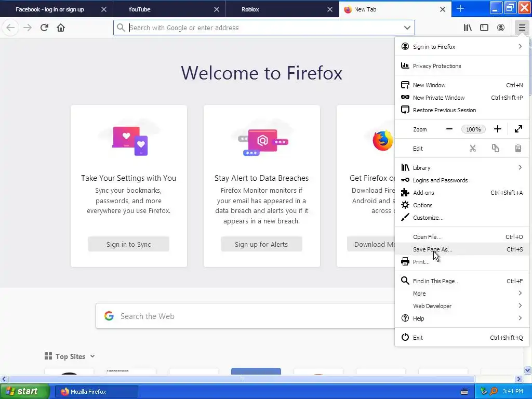Screen dimensions: 532x399
Task: Enter full screen mode icon
Action: click(518, 129)
